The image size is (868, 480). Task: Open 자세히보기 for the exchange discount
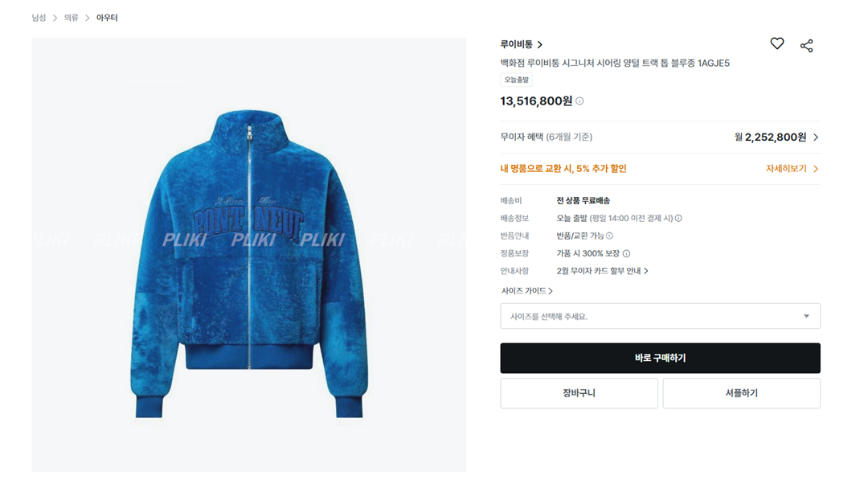pyautogui.click(x=792, y=168)
